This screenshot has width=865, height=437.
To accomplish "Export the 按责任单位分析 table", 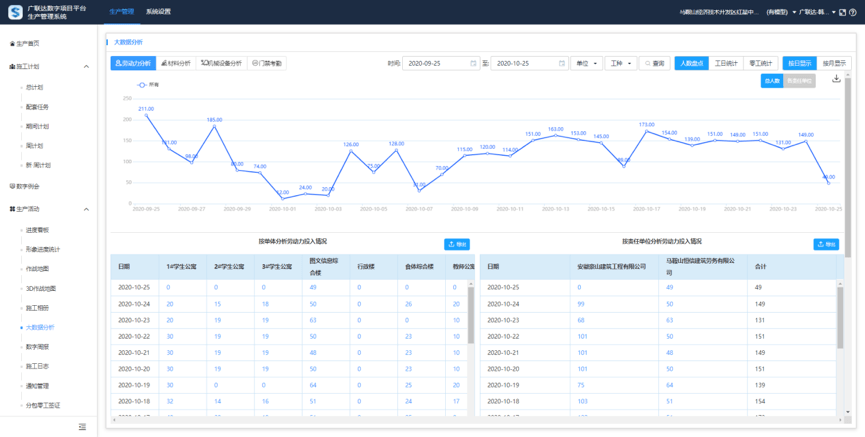I will 826,244.
